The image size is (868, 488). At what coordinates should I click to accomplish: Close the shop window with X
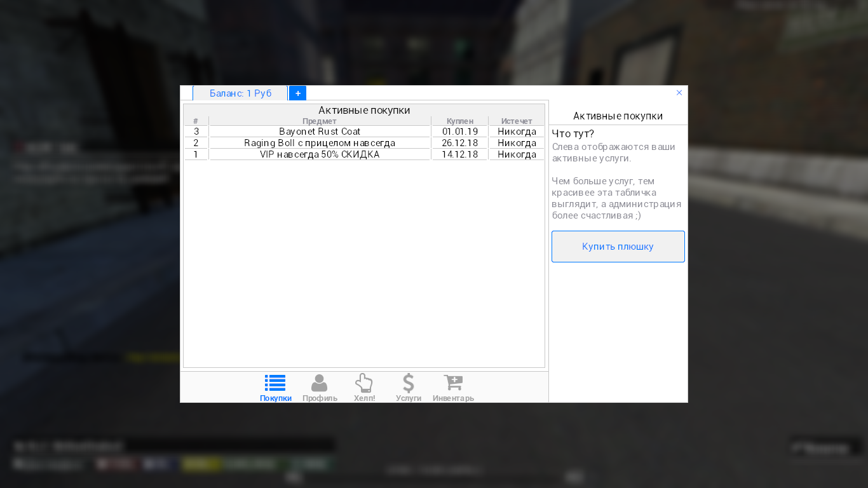(679, 93)
